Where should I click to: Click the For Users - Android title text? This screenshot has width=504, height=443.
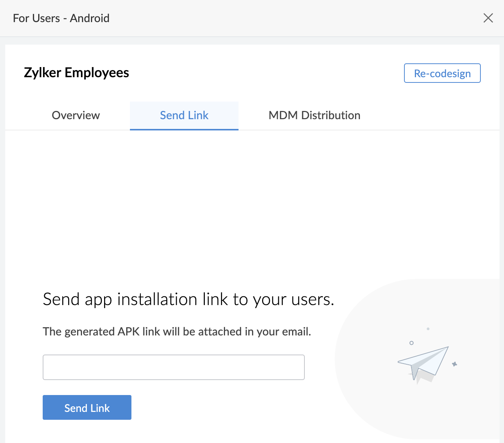click(x=61, y=18)
